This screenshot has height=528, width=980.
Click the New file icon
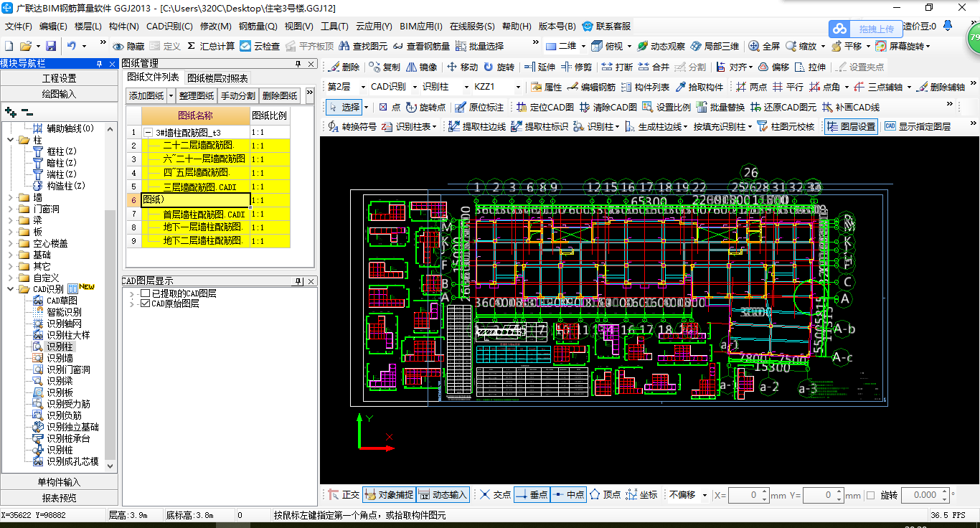pyautogui.click(x=9, y=46)
